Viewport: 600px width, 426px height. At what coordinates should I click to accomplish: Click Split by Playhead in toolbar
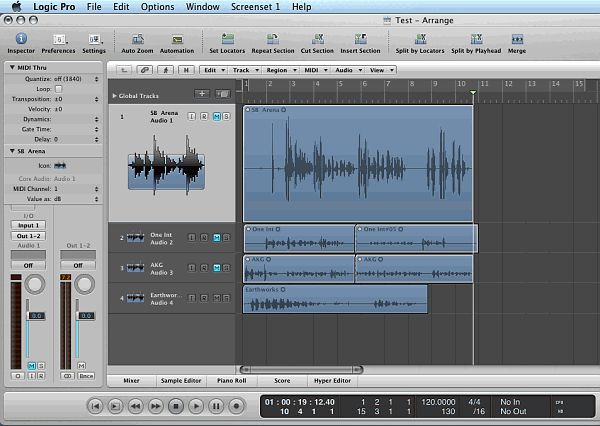tap(475, 39)
